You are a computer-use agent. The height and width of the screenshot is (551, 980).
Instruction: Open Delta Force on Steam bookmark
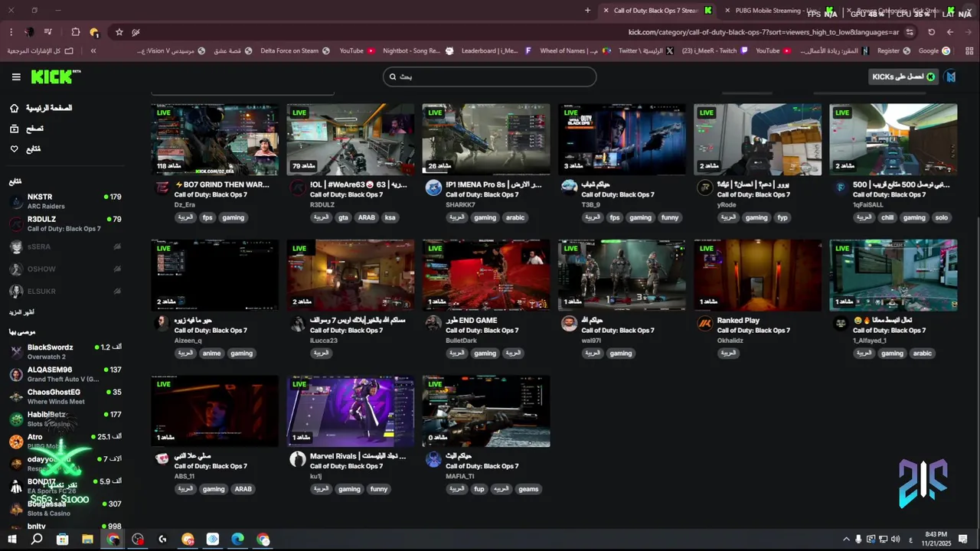295,51
